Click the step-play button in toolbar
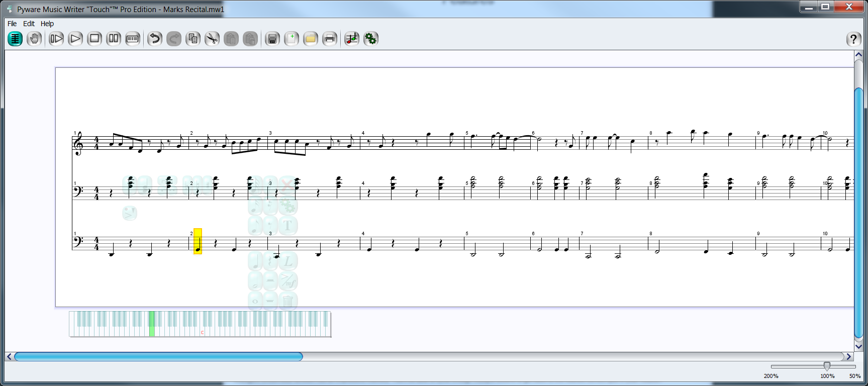This screenshot has width=868, height=386. [x=56, y=39]
